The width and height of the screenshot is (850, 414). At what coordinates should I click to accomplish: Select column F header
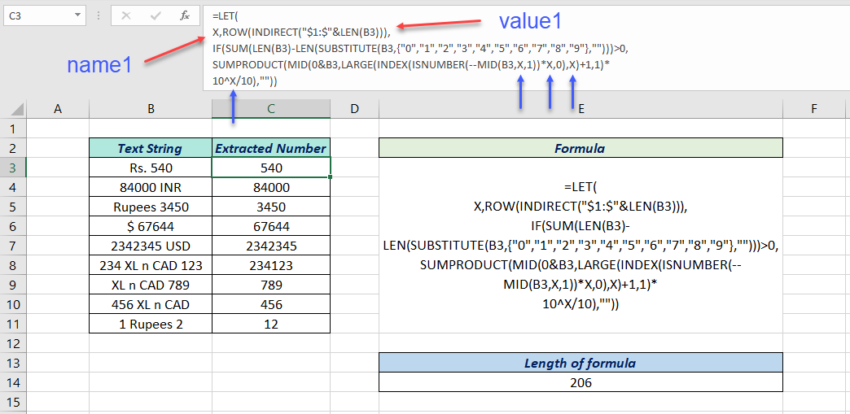(x=815, y=108)
